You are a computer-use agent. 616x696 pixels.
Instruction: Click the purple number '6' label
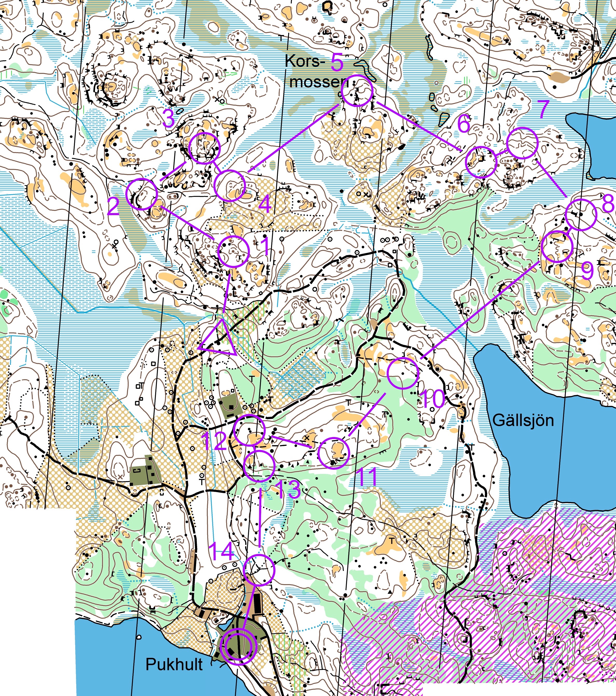coord(464,123)
